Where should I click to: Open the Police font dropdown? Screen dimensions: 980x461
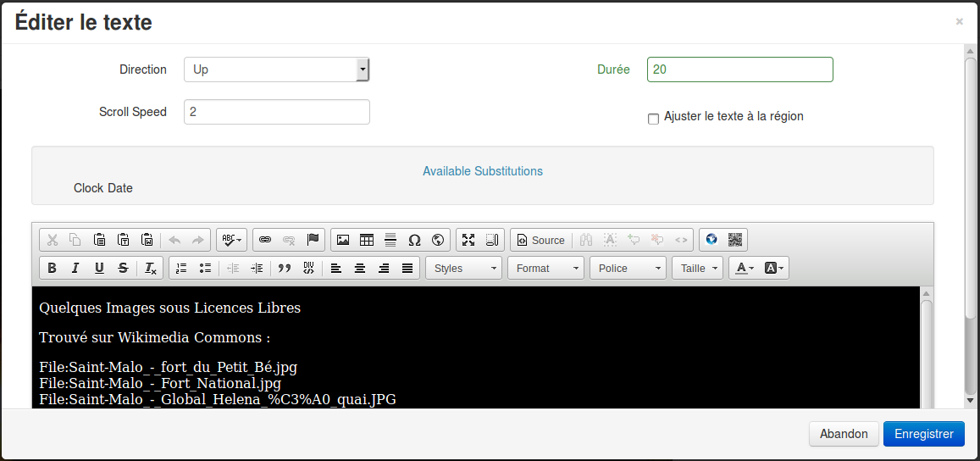628,269
